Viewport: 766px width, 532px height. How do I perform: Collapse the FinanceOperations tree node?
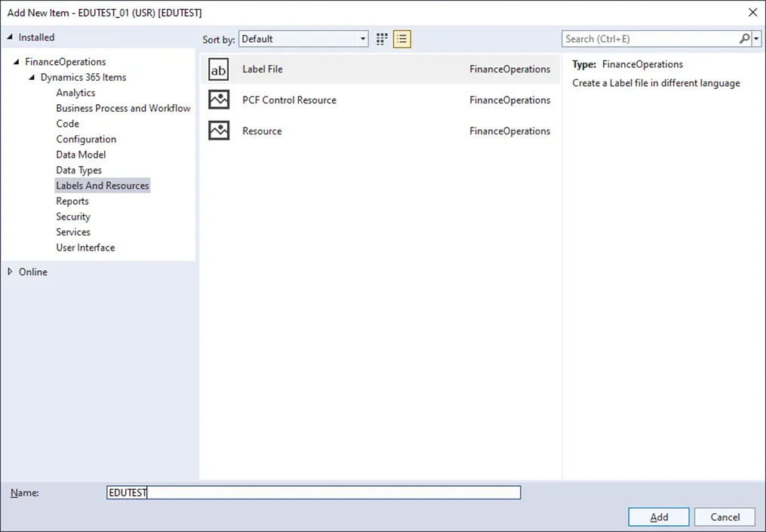click(x=17, y=62)
